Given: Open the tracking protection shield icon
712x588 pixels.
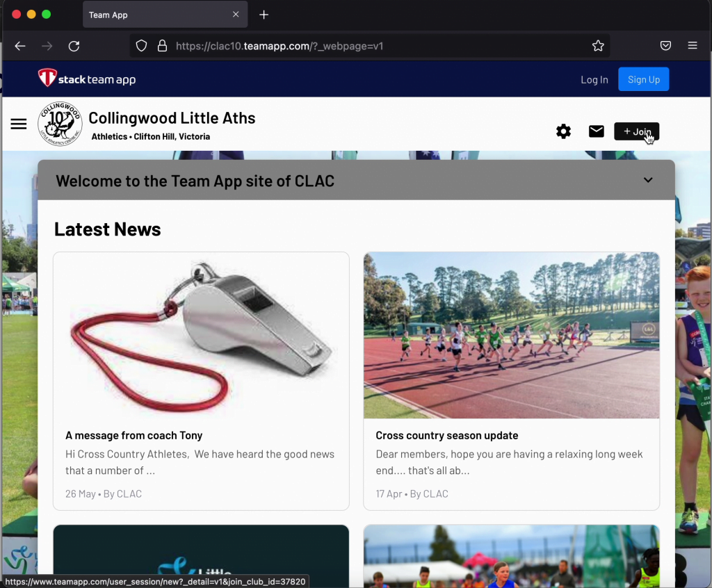Looking at the screenshot, I should tap(141, 46).
